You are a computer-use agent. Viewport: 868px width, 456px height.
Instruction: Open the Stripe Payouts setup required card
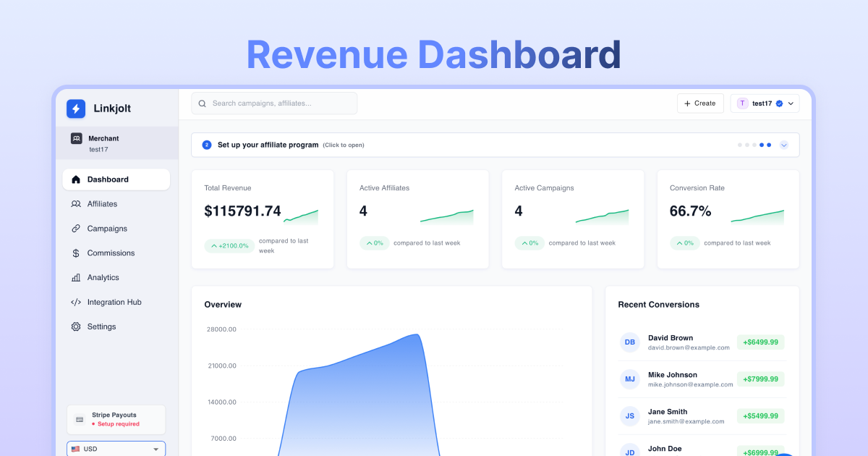(x=116, y=419)
